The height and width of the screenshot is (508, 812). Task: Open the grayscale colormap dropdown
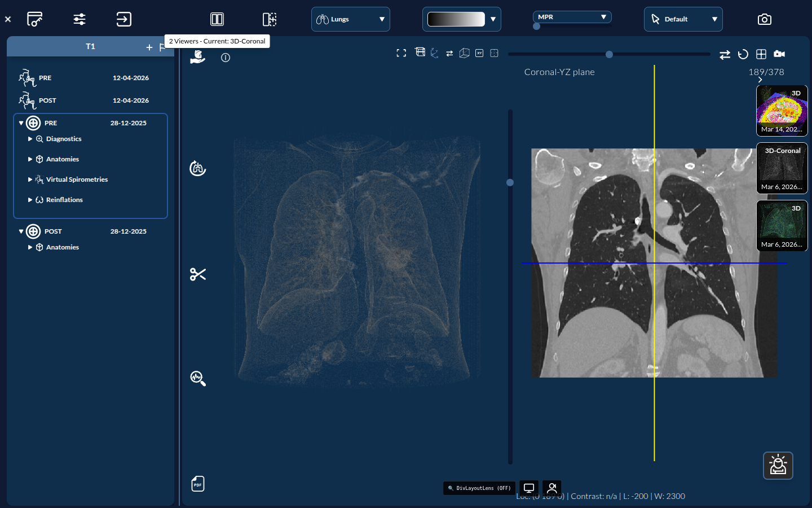coord(462,19)
